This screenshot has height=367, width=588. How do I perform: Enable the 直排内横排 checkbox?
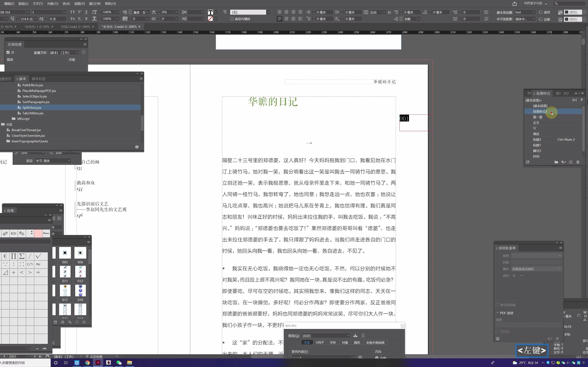(232, 19)
